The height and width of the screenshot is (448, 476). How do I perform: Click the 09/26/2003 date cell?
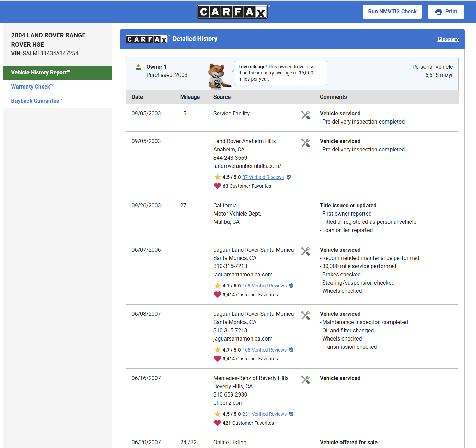point(146,206)
